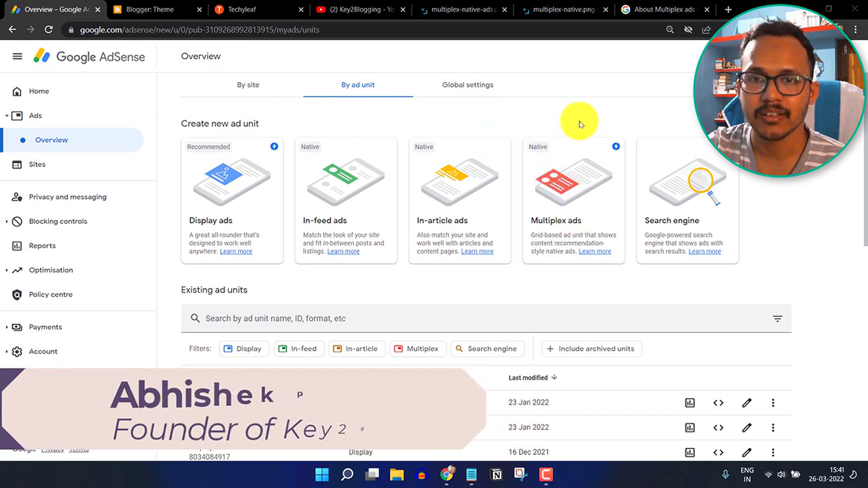View report for first 23 Jan 2022 unit
Screen dimensions: 868x488
click(x=690, y=403)
